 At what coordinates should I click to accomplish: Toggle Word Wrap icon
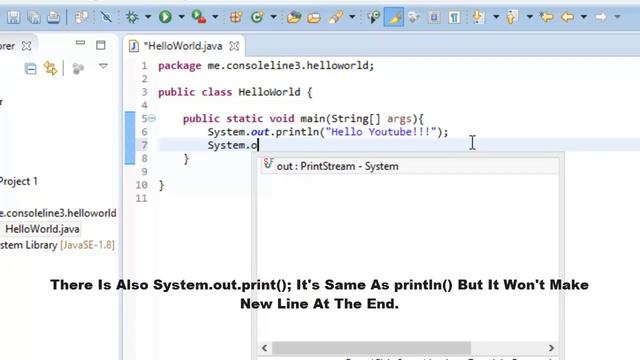click(x=414, y=17)
